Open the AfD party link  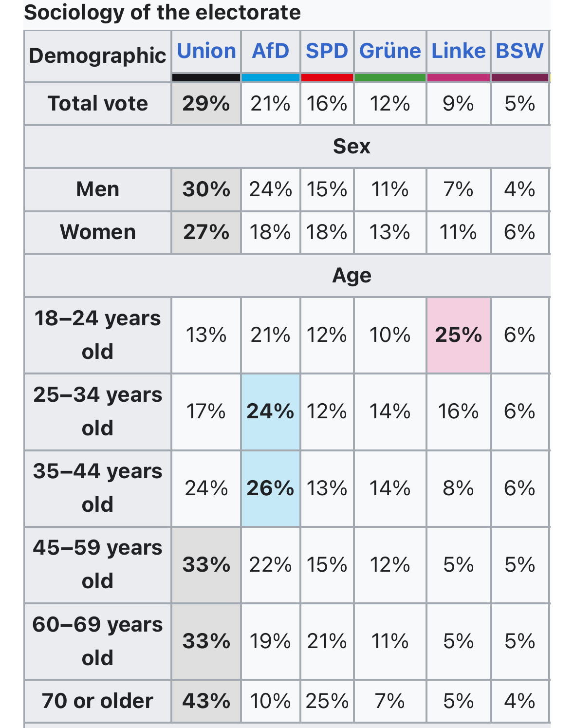(270, 51)
